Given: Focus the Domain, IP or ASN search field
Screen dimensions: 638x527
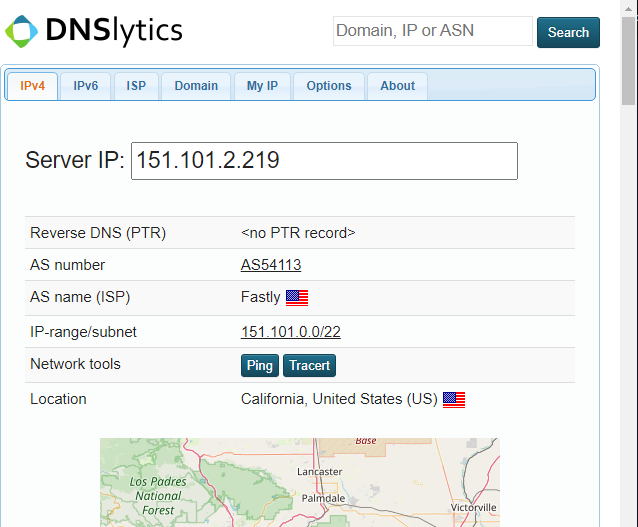Looking at the screenshot, I should point(432,31).
